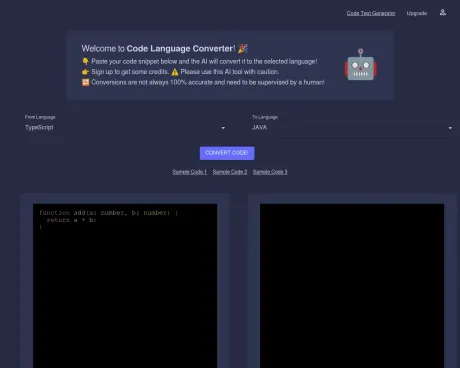The image size is (460, 368).
Task: Click the 'function add' code line
Action: (109, 213)
